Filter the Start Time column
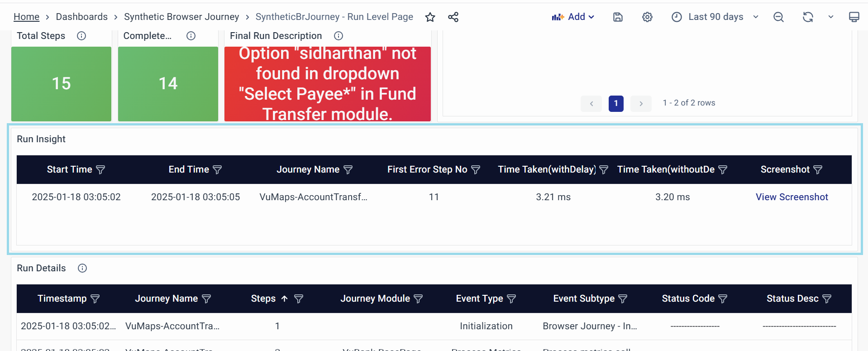Viewport: 868px width, 351px height. pyautogui.click(x=101, y=170)
